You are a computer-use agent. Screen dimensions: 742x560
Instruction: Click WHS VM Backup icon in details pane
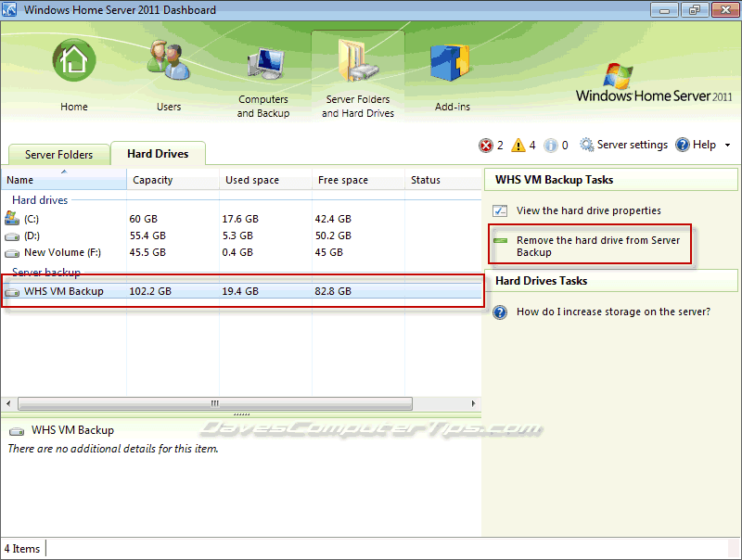point(17,431)
